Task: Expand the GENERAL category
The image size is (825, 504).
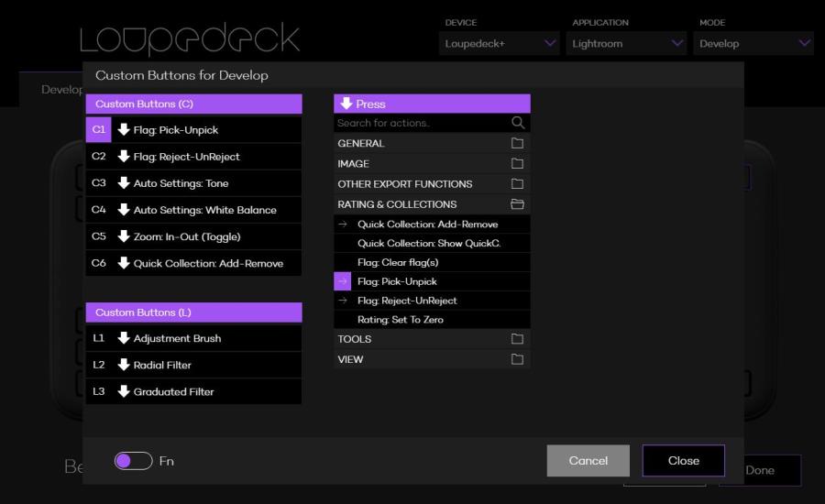Action: (432, 143)
